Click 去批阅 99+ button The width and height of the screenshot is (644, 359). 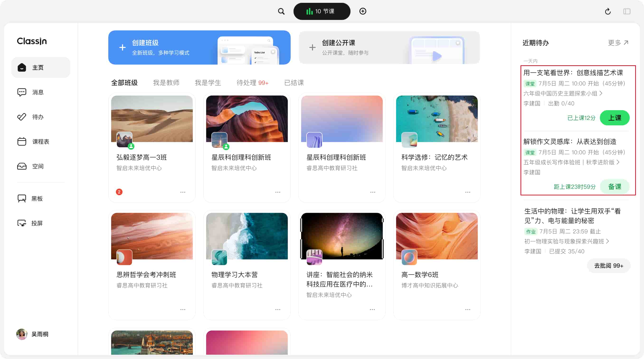point(609,265)
